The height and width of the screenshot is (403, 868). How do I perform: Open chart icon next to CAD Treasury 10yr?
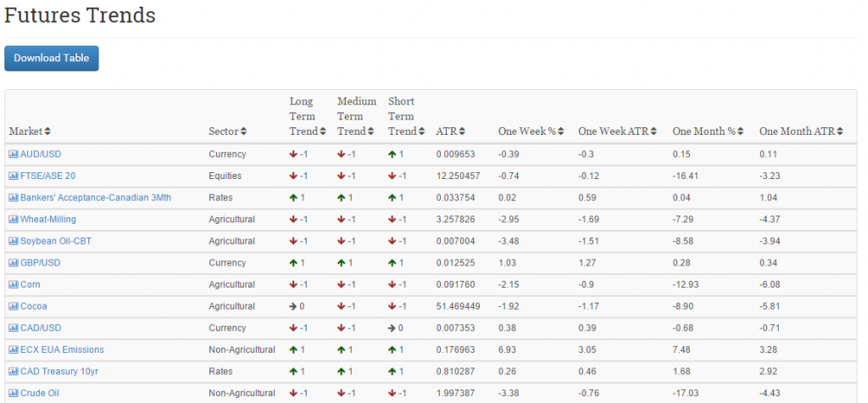tap(14, 372)
